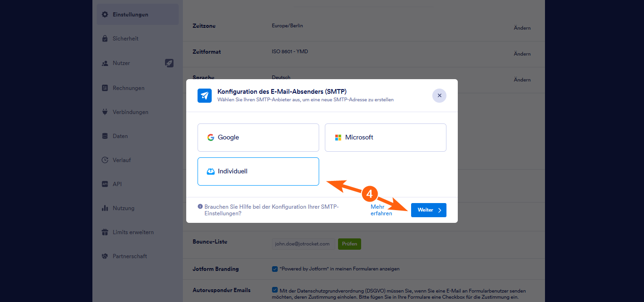The image size is (644, 302).
Task: Click the info icon beside SMTP help text
Action: [200, 207]
